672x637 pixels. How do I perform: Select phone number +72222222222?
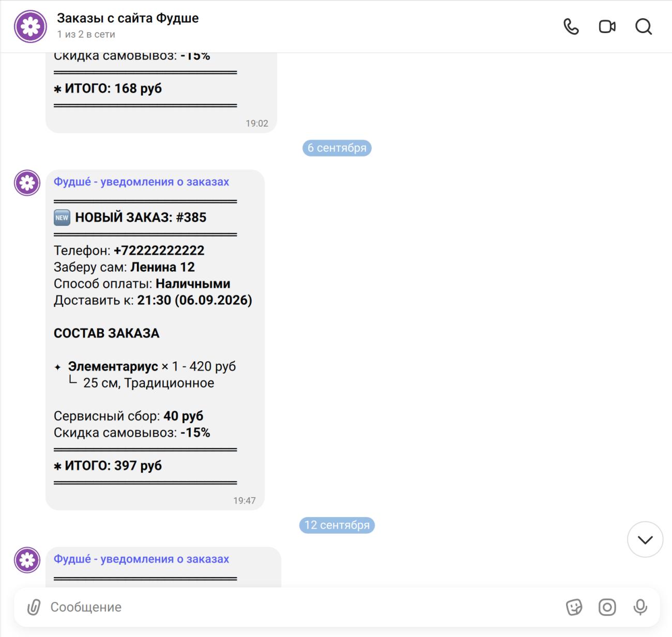pos(159,251)
